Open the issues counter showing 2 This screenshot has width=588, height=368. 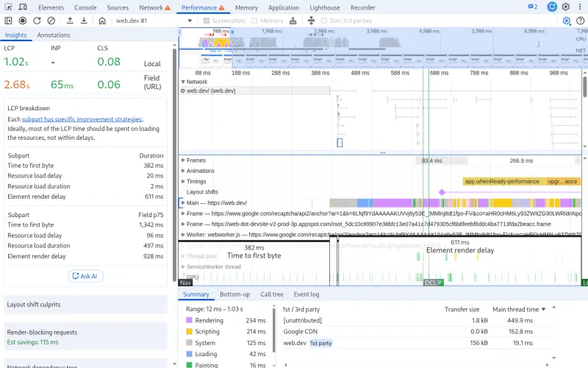pos(533,7)
